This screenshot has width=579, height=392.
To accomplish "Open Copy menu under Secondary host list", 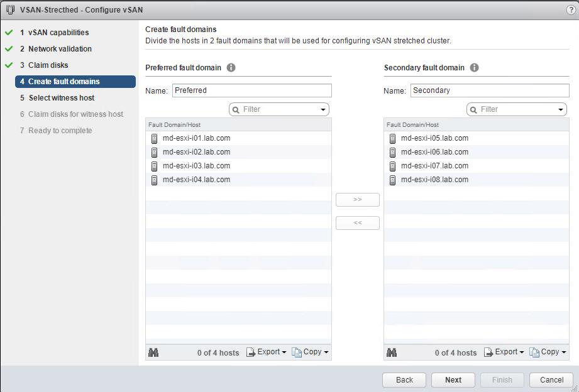I will coord(548,352).
